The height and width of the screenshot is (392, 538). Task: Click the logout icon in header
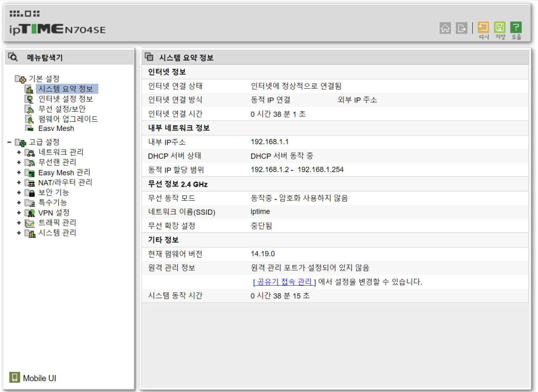pos(462,28)
